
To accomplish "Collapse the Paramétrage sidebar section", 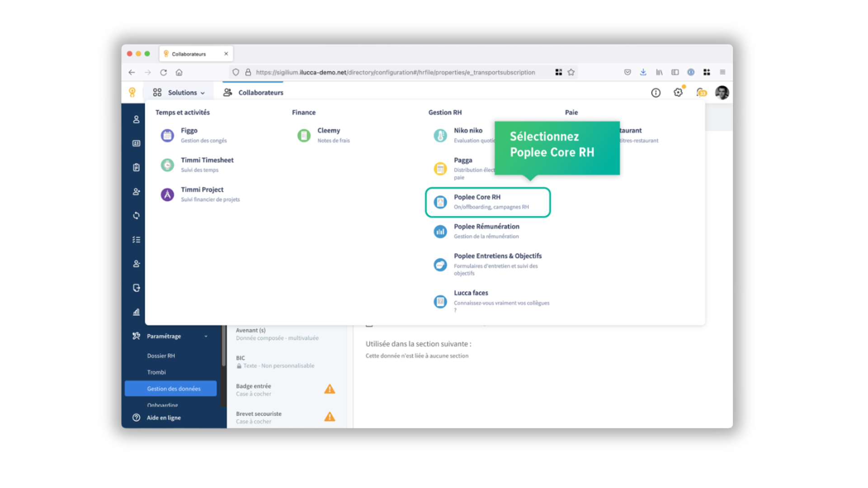I will pyautogui.click(x=206, y=336).
